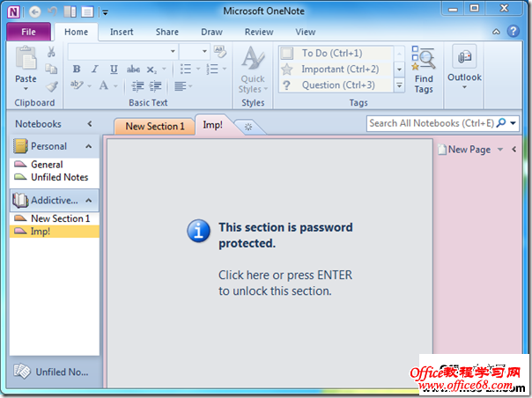Collapse the Personal notebook
Viewport: 532px width, 398px height.
[89, 146]
